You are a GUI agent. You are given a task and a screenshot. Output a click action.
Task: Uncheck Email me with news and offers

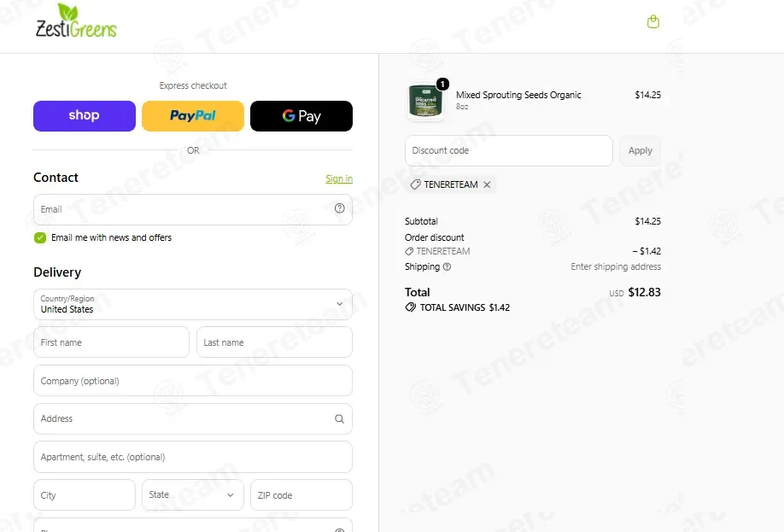coord(40,237)
